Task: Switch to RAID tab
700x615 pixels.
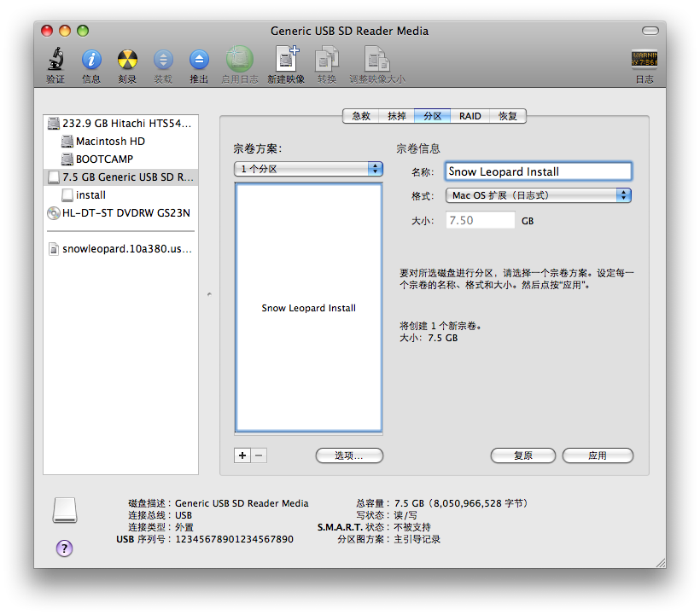Action: 470,116
